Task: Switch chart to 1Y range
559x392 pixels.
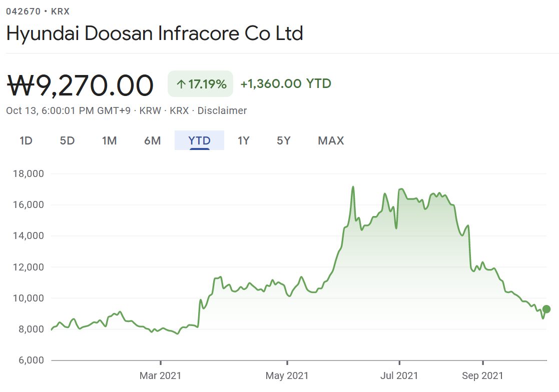Action: 243,140
